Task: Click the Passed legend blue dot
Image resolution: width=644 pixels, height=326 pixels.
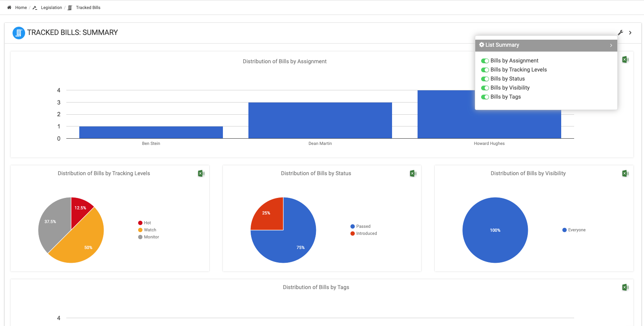Action: (x=352, y=227)
